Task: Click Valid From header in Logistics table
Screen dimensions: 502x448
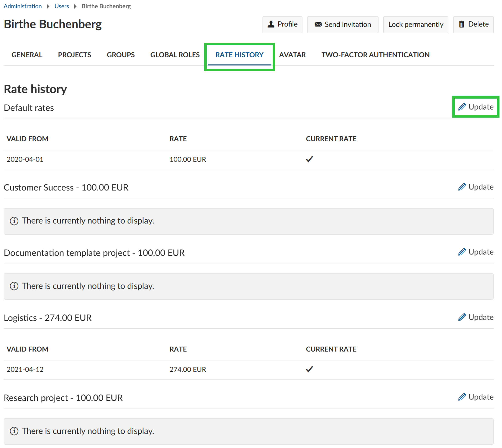Action: 27,349
